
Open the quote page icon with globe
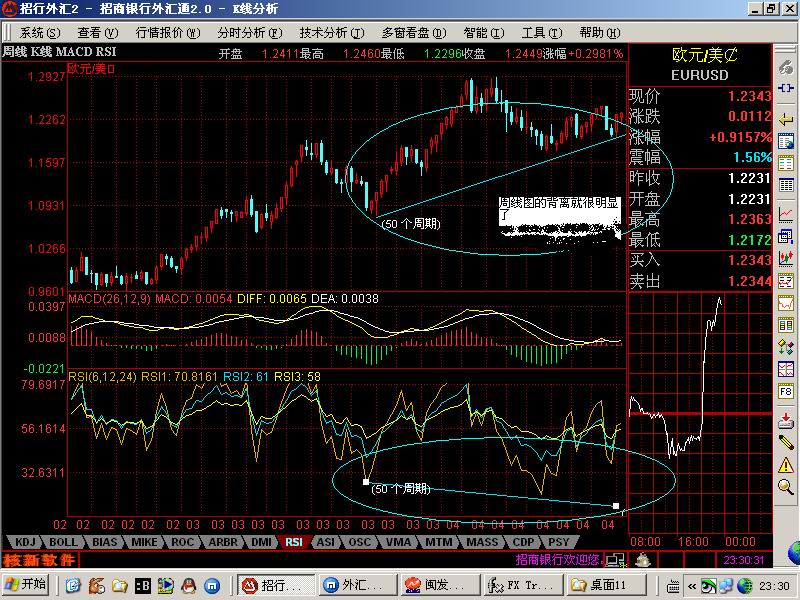[x=786, y=141]
